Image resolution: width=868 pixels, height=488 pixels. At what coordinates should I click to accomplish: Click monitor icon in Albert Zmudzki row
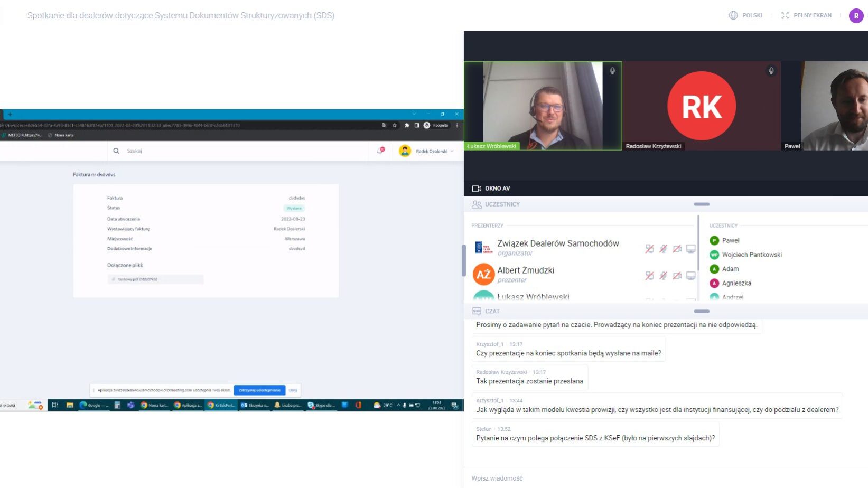coord(690,276)
